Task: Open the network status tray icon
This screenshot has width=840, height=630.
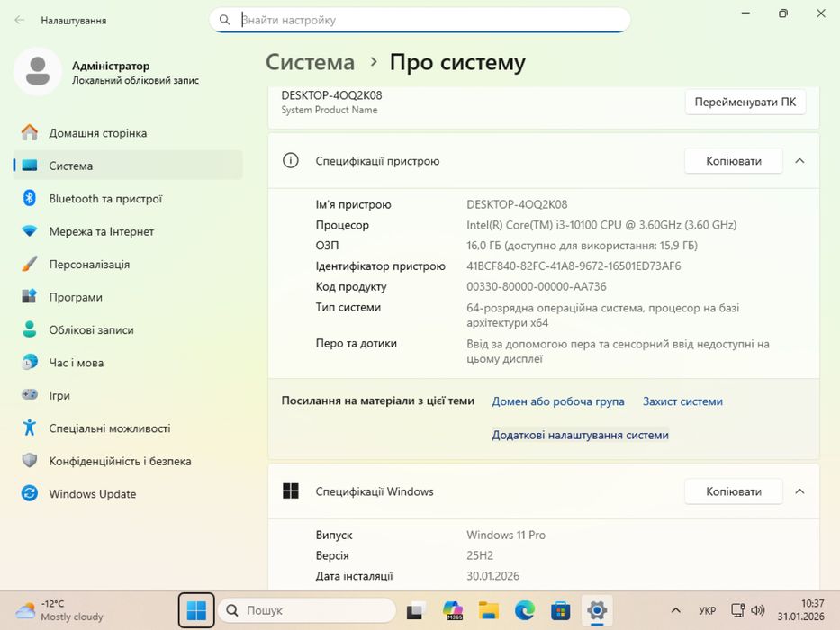Action: point(737,610)
